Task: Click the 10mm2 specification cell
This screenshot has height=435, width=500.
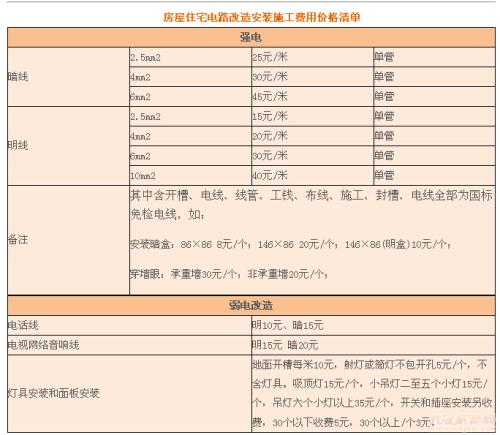Action: click(190, 176)
